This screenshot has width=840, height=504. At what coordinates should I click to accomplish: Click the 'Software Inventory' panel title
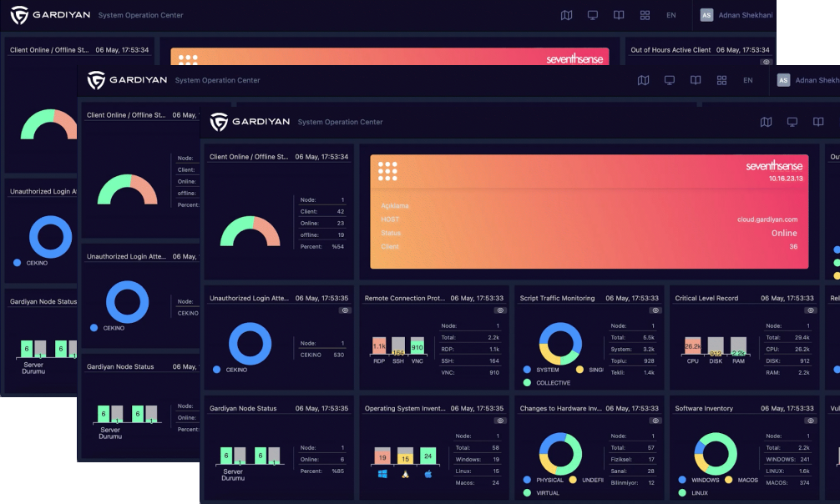pyautogui.click(x=704, y=408)
